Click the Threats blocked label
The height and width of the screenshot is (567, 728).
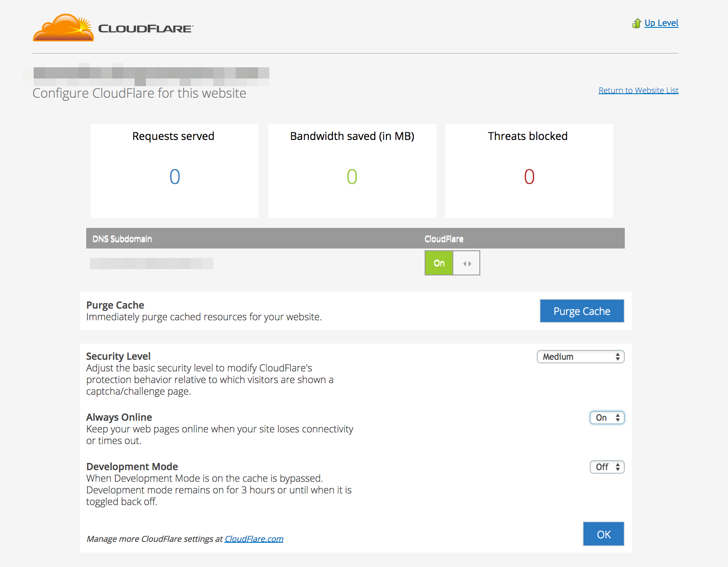pos(528,136)
